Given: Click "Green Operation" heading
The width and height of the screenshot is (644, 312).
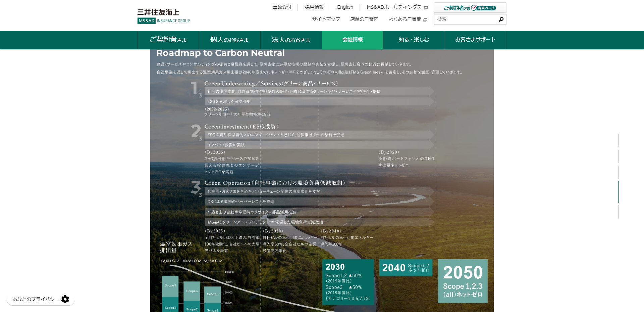Looking at the screenshot, I should point(275,183).
